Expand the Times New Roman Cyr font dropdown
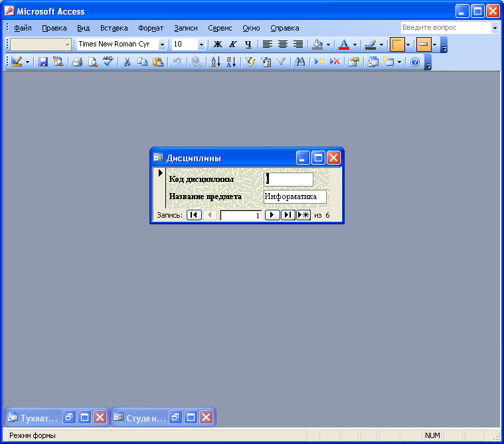This screenshot has height=444, width=504. click(162, 44)
